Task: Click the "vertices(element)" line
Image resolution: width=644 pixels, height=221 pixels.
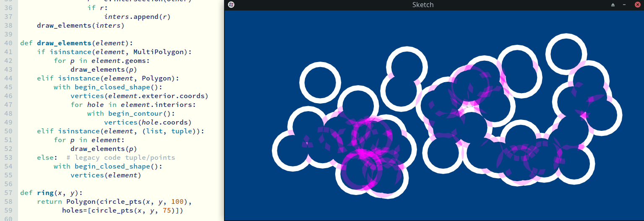Action: (106, 175)
